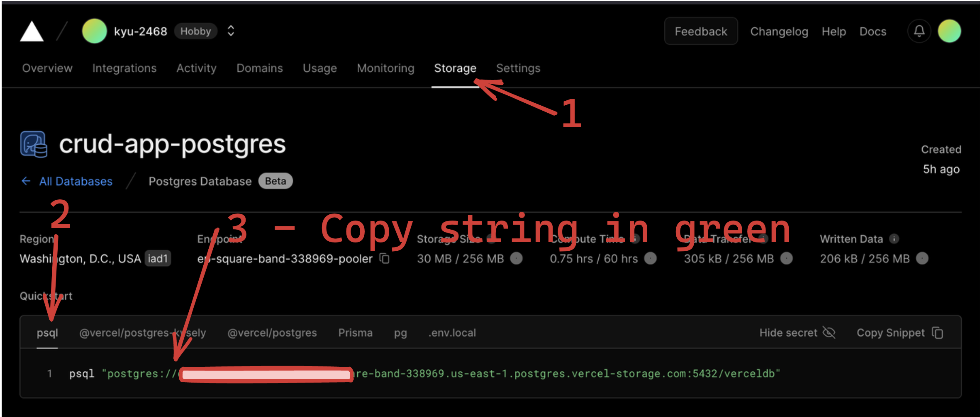Viewport: 980px width, 417px height.
Task: Go to the Integrations tab
Action: [x=124, y=68]
